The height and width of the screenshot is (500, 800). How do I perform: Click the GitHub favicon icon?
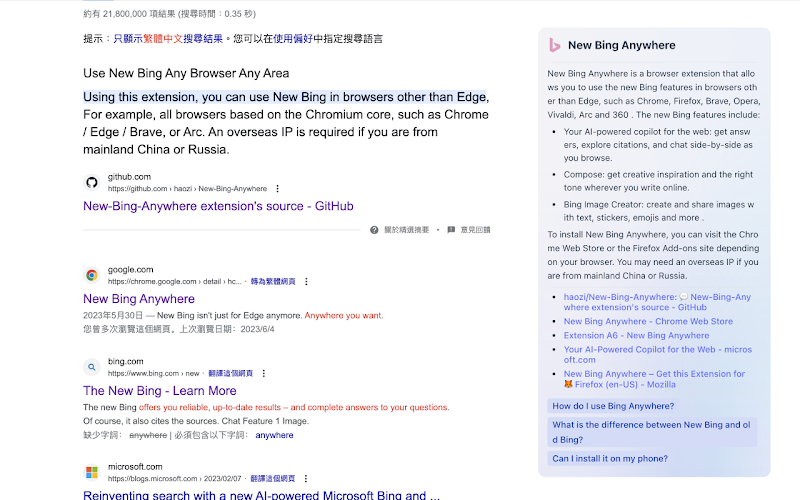92,183
